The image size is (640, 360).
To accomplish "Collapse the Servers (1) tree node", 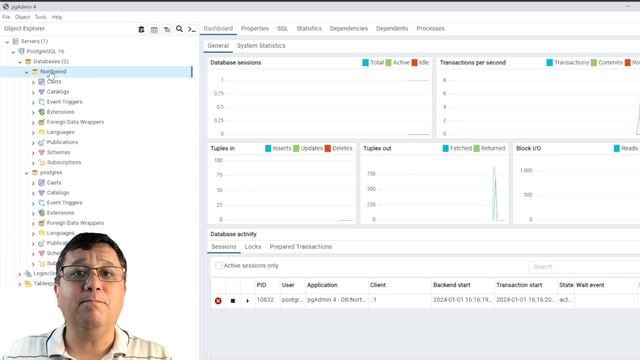I will click(7, 42).
